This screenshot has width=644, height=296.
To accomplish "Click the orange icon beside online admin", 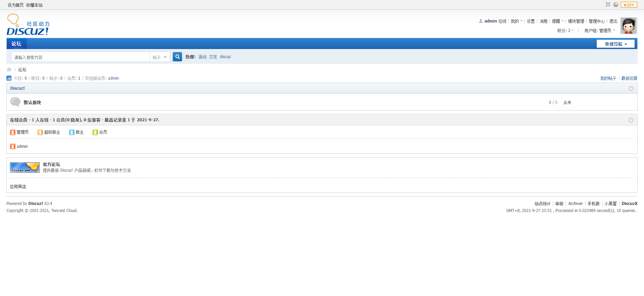I will point(13,146).
